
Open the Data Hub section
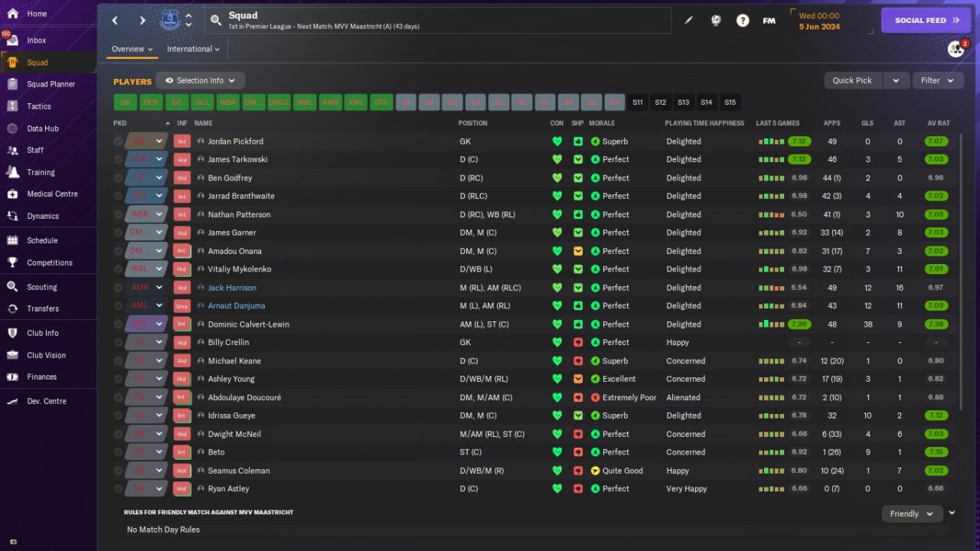42,129
